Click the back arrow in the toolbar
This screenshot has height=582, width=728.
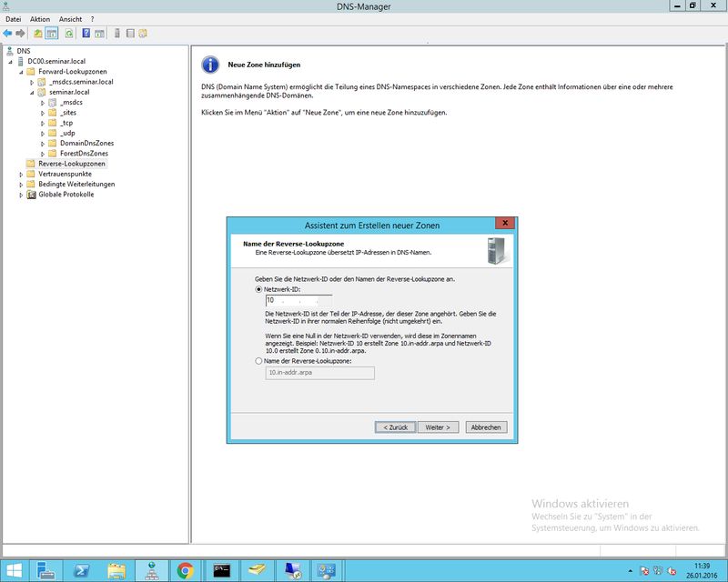coord(8,34)
